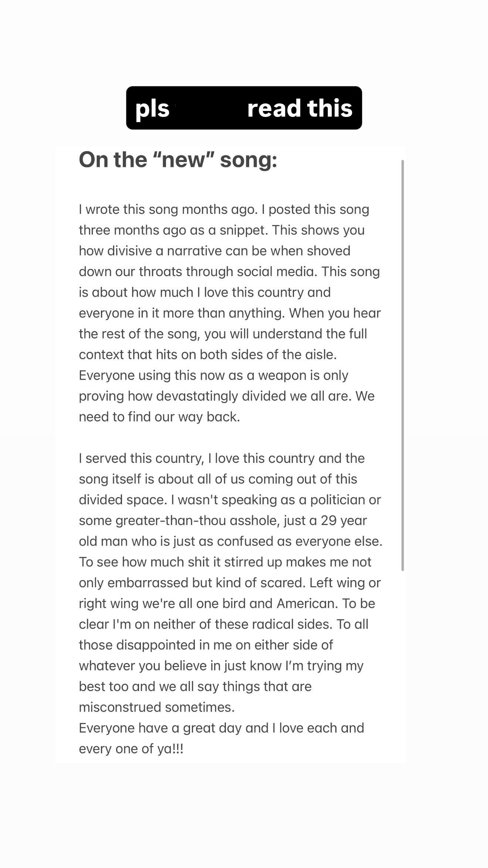Click the line starting "only embarrassed but kind of scared"
The height and width of the screenshot is (868, 488).
pos(230,582)
